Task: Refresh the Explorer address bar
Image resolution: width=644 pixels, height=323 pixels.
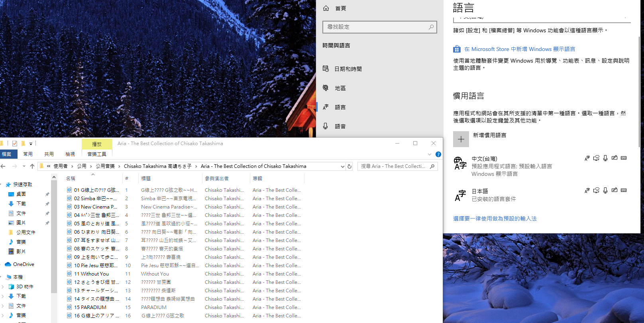Action: click(x=349, y=166)
